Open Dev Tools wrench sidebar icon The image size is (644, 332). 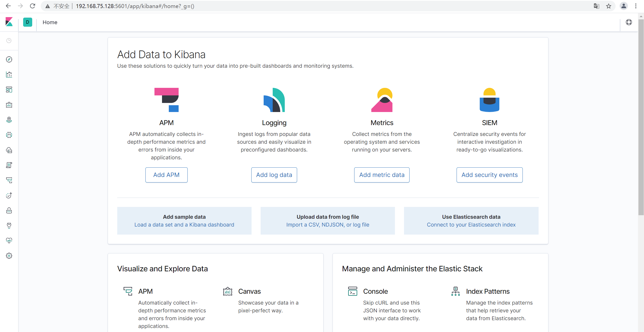tap(9, 226)
